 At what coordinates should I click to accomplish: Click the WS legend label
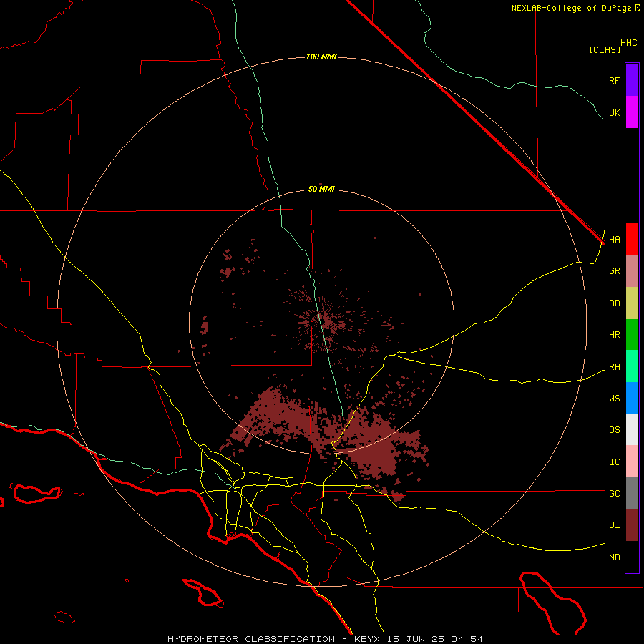(x=614, y=399)
